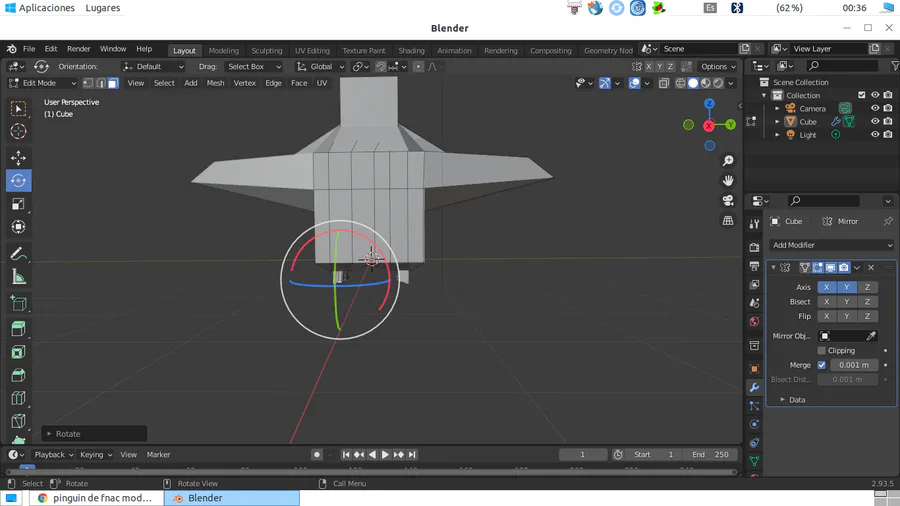900x506 pixels.
Task: Open the Mesh menu in viewport
Action: (x=215, y=83)
